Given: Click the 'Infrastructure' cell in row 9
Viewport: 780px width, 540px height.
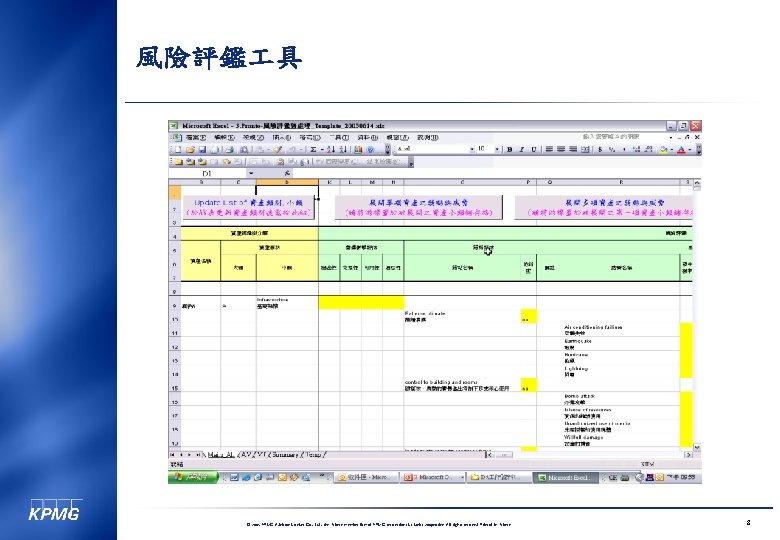Looking at the screenshot, I should pos(287,303).
